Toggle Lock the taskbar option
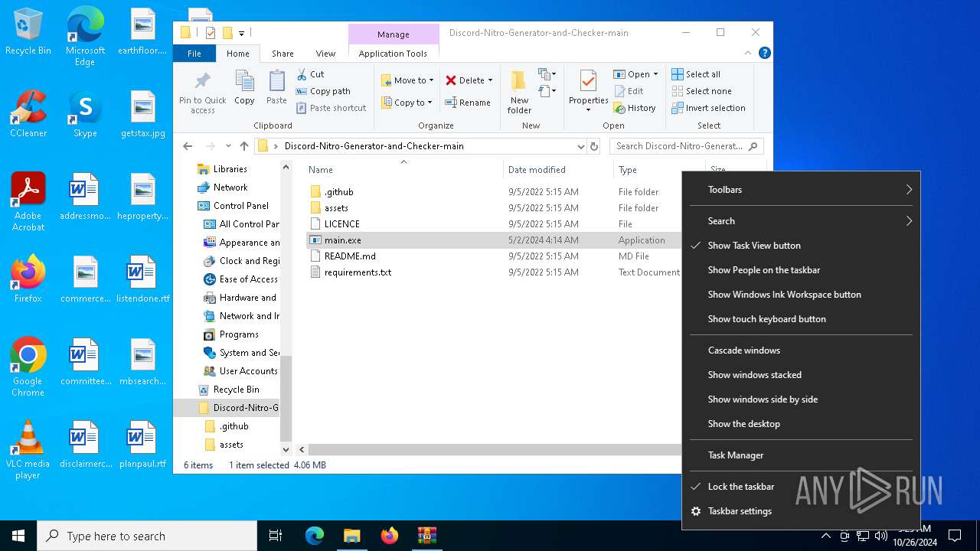This screenshot has height=551, width=980. click(x=801, y=487)
